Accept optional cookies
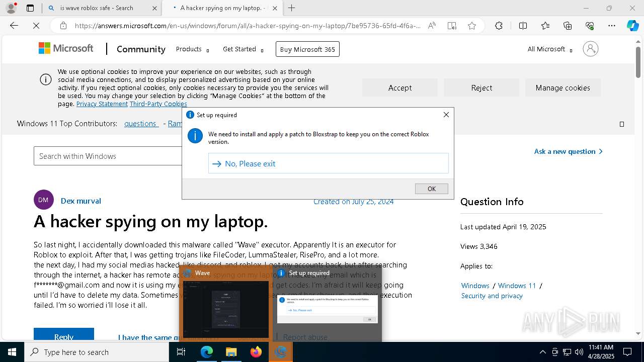644x362 pixels. point(400,87)
